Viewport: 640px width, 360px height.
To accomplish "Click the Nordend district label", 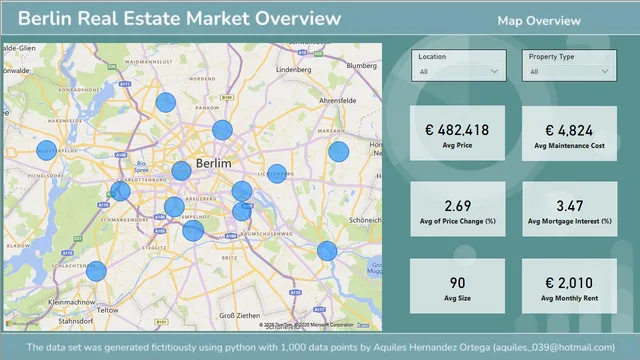I will coord(202,78).
